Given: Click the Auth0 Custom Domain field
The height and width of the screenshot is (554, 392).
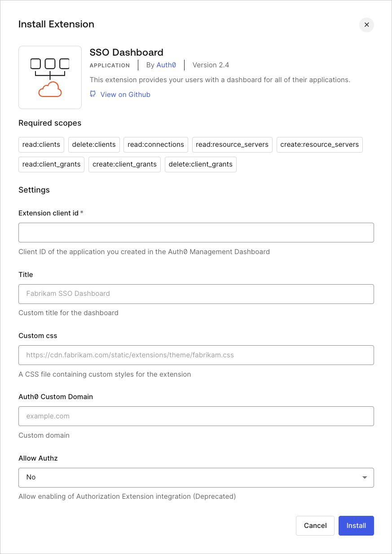Looking at the screenshot, I should pos(196,416).
